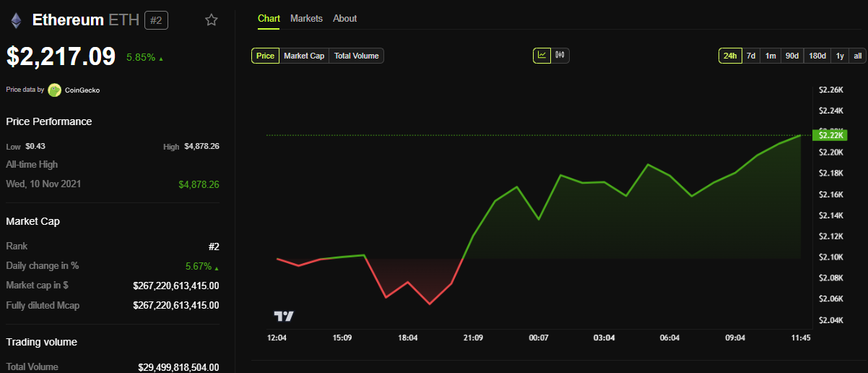Switch to candlestick chart view
This screenshot has width=868, height=373.
coord(560,55)
